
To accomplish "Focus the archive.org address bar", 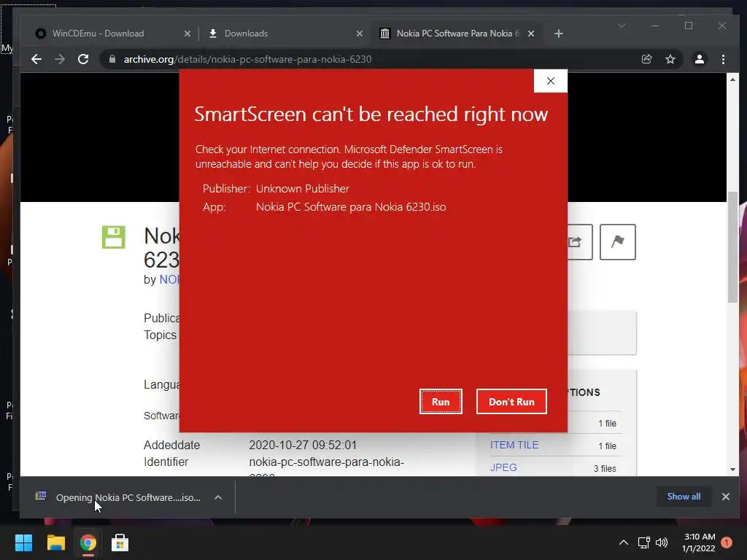I will 371,59.
